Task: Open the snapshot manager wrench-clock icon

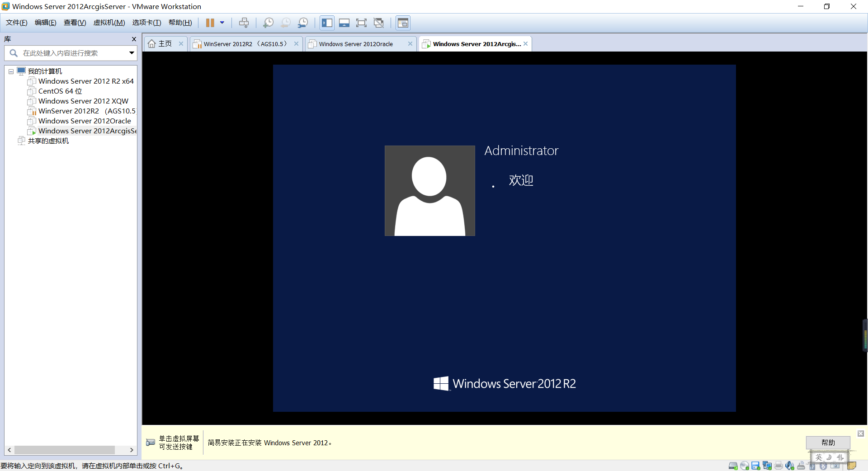Action: tap(303, 23)
